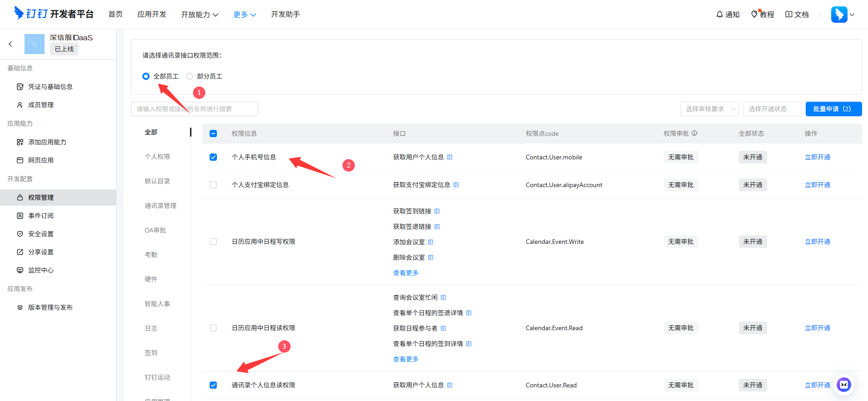Open the floating assistant chat icon

point(844,385)
